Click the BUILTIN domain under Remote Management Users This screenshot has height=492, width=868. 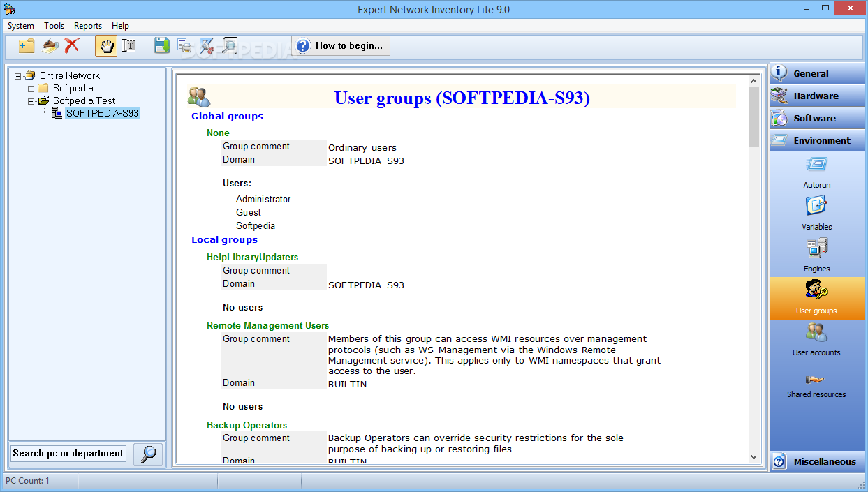pyautogui.click(x=347, y=385)
